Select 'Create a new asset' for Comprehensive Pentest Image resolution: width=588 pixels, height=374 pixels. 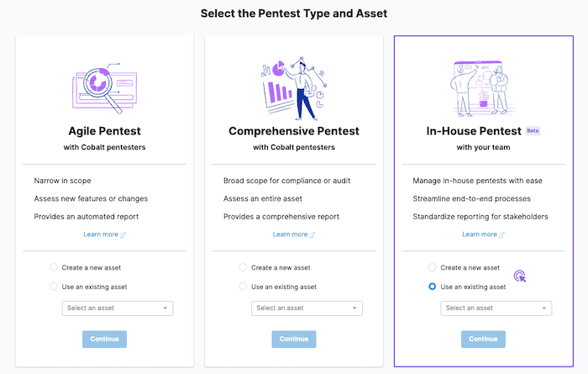pyautogui.click(x=244, y=267)
